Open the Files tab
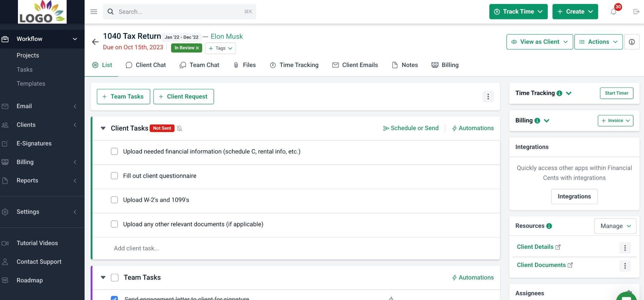This screenshot has width=644, height=300. pyautogui.click(x=245, y=65)
